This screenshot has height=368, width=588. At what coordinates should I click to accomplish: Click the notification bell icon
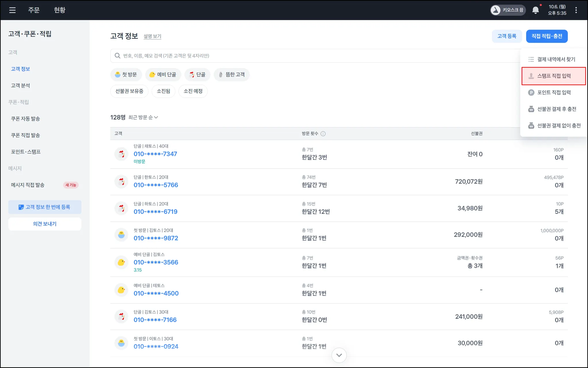click(535, 10)
